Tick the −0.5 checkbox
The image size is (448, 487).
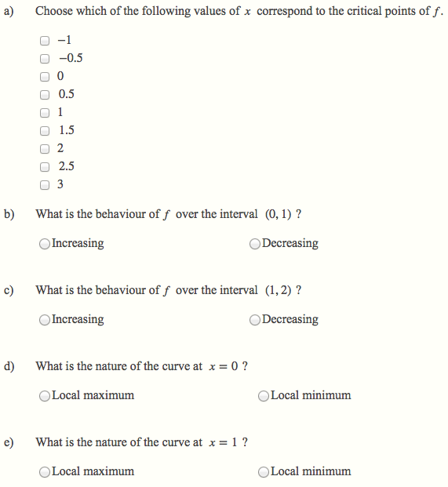(x=45, y=59)
